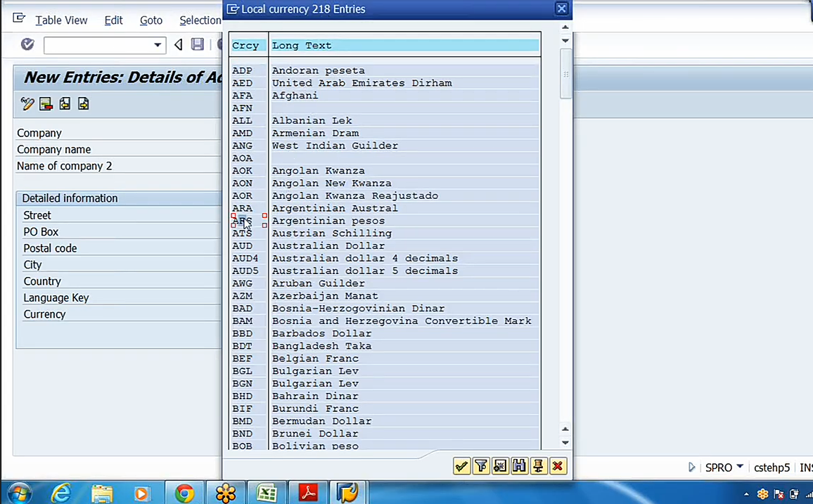Open the command field dropdown arrow
This screenshot has width=813, height=504.
tap(157, 45)
